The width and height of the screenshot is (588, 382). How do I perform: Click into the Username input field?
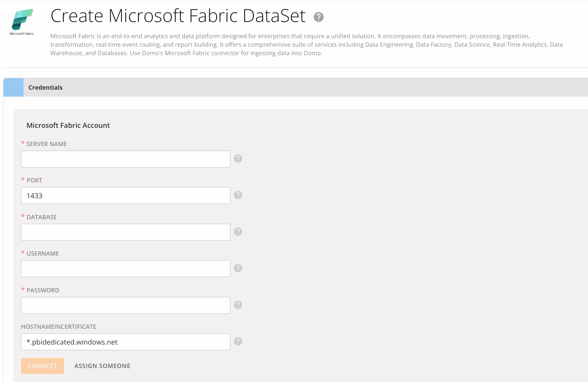[x=126, y=269]
